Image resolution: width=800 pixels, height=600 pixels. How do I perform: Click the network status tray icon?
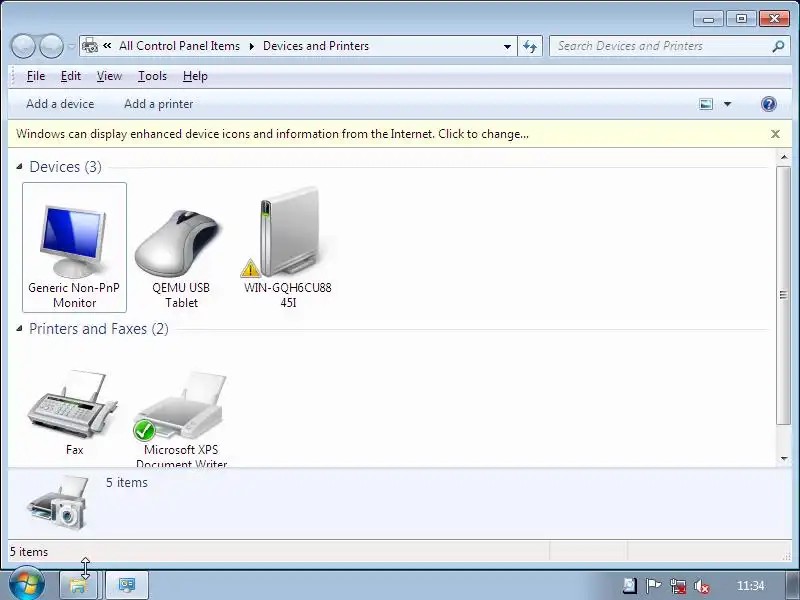[x=678, y=586]
